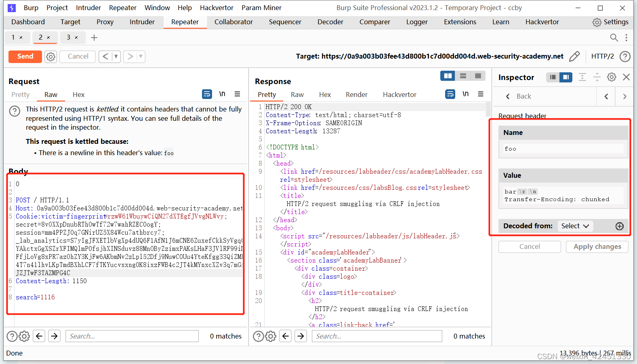Screen dimensions: 637x364
Task: Focus response search field
Action: [x=377, y=336]
